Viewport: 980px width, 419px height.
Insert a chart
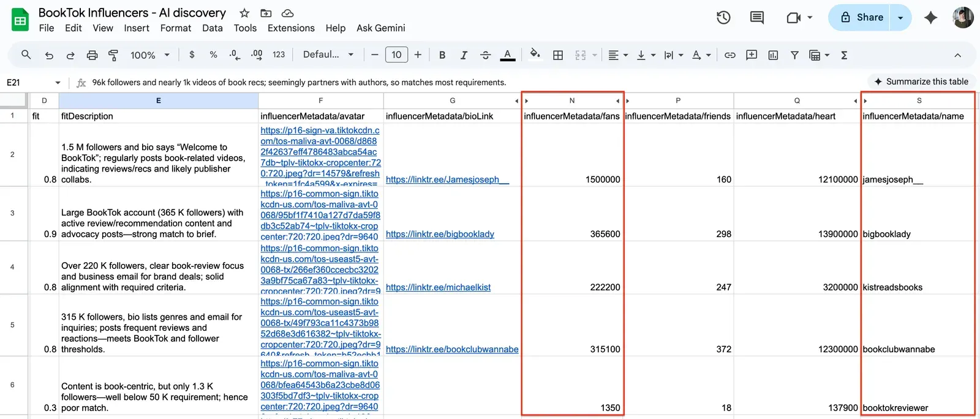tap(773, 55)
